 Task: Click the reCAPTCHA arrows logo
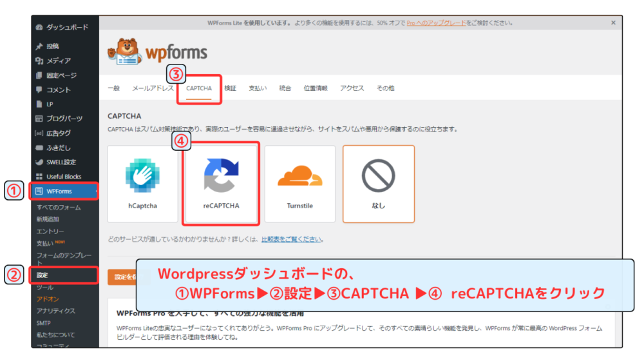point(221,175)
